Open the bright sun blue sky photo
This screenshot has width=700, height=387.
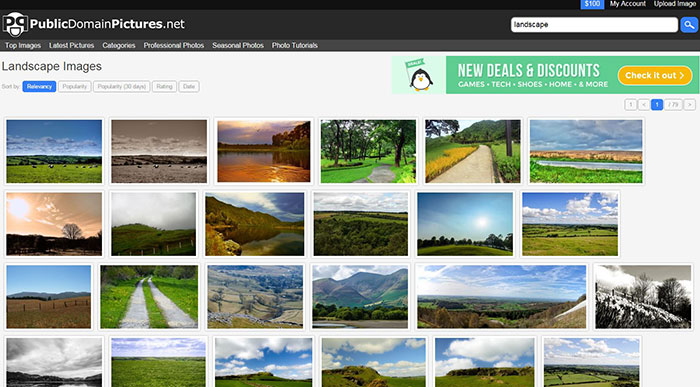[465, 224]
